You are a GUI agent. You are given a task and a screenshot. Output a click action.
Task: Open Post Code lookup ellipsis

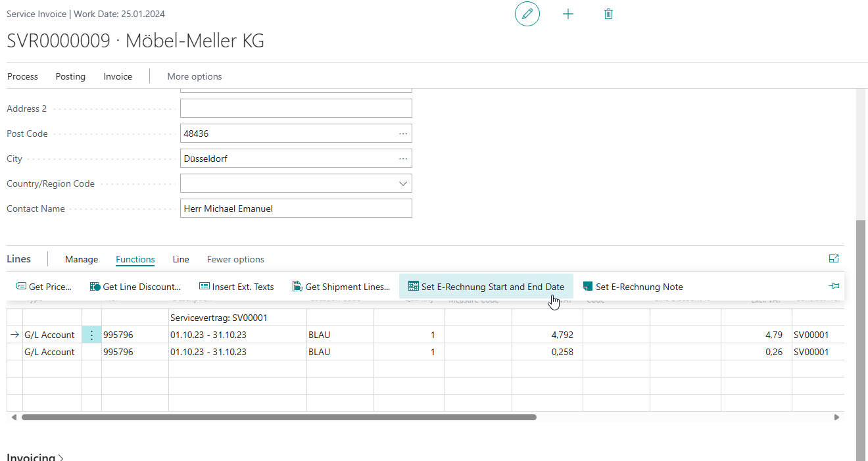[403, 133]
